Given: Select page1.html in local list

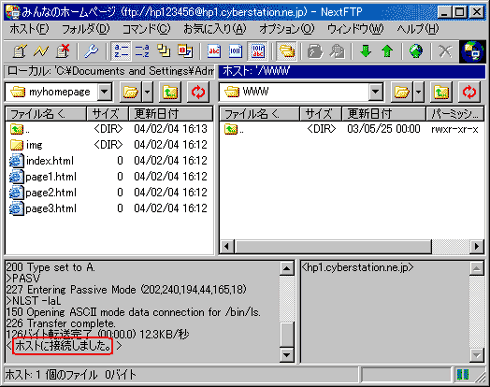Looking at the screenshot, I should [x=43, y=176].
